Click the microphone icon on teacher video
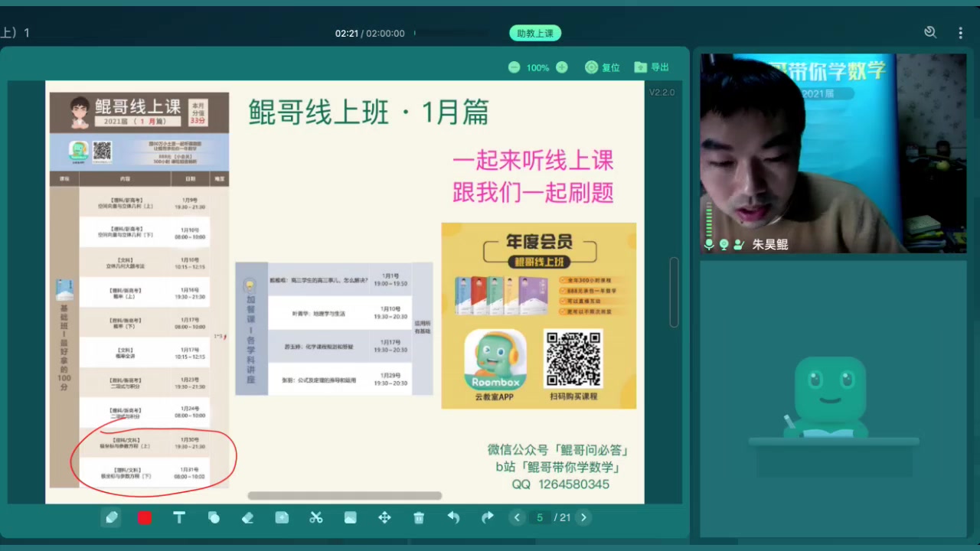Image resolution: width=980 pixels, height=551 pixels. pyautogui.click(x=709, y=244)
